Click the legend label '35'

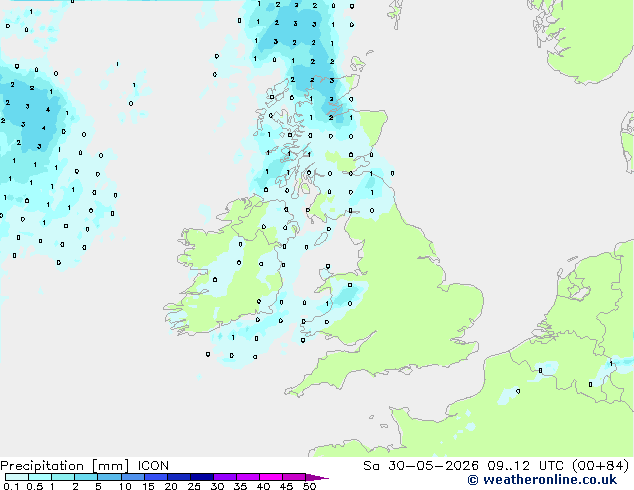pyautogui.click(x=241, y=486)
